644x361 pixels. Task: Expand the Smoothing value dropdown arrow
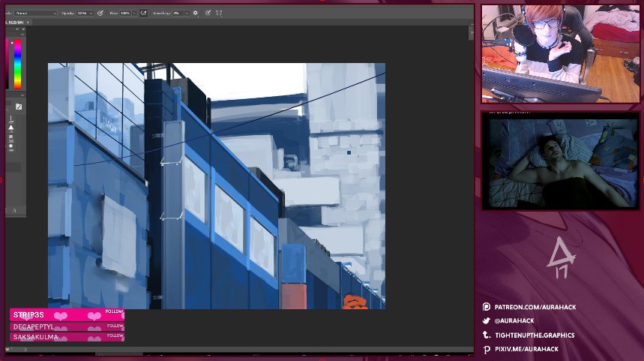click(x=187, y=14)
